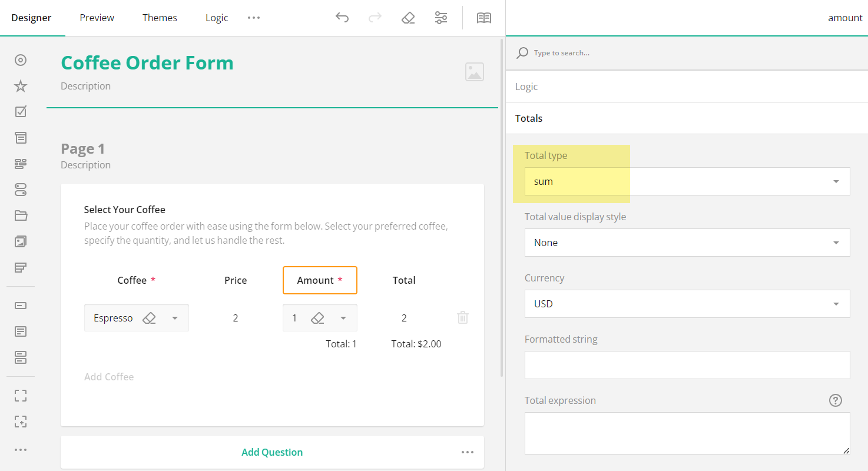Select the Logic section in the properties panel
Screen dimensions: 868x471
pos(526,87)
